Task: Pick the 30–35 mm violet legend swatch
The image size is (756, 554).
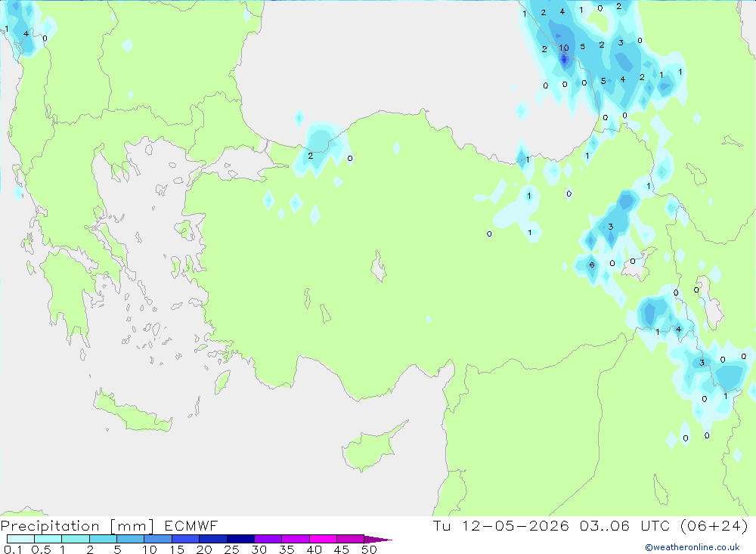Action: [268, 539]
